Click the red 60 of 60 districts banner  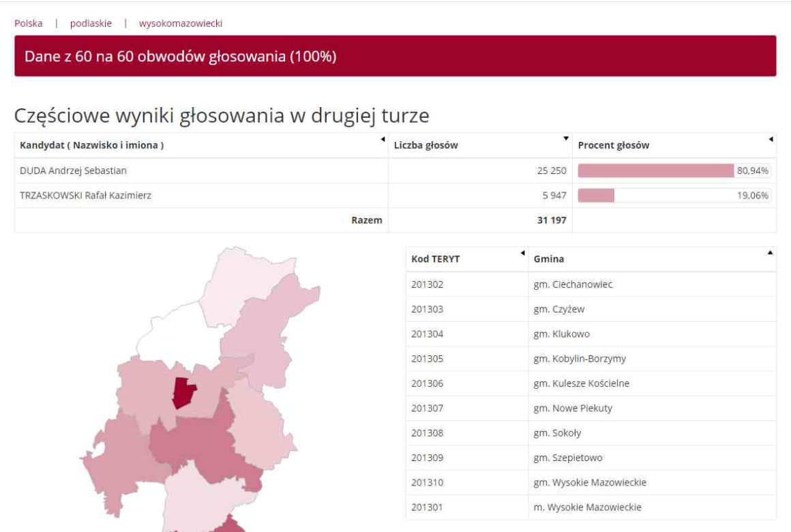click(395, 56)
